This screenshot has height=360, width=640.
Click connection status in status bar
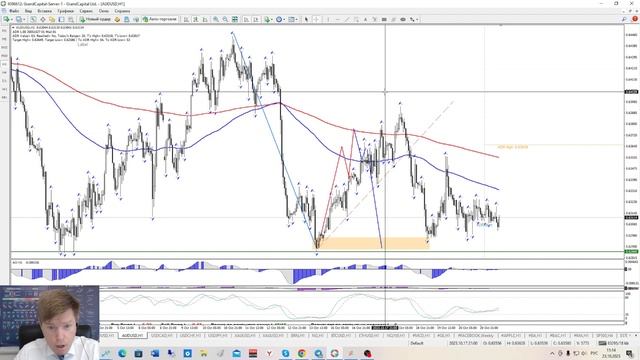[x=613, y=344]
